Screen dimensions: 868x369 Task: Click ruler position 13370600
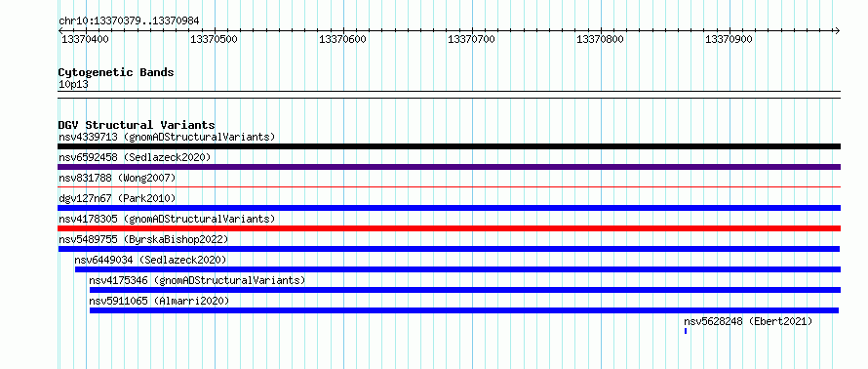pos(342,39)
